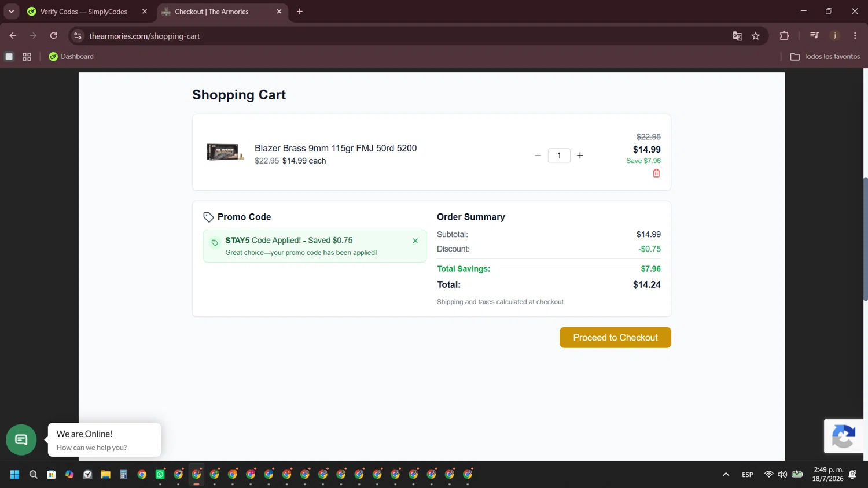Open the Extensions puzzle icon
This screenshot has height=488, width=868.
coord(785,36)
